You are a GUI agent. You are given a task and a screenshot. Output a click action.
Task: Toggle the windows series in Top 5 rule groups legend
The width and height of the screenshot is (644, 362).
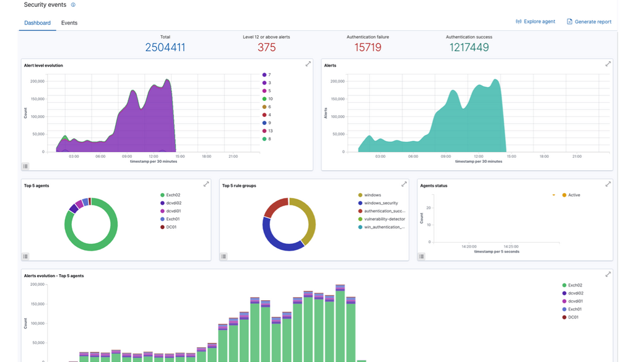click(373, 194)
